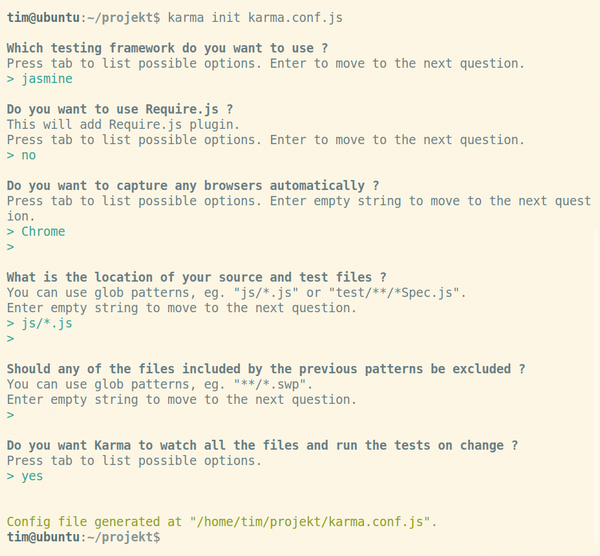This screenshot has height=556, width=600.
Task: Click the 'Config file generated at' message
Action: point(222,522)
